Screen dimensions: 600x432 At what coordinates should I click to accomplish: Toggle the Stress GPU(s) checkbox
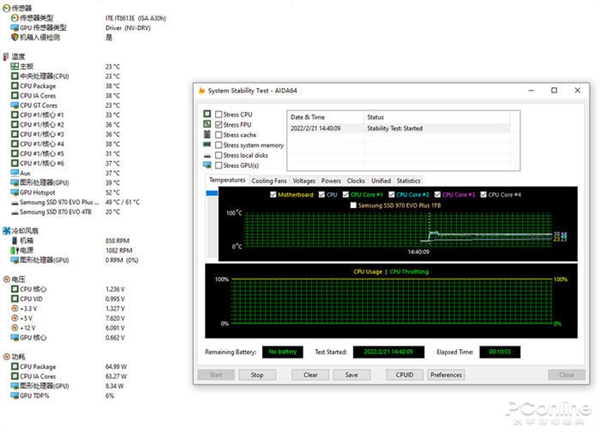pyautogui.click(x=218, y=165)
